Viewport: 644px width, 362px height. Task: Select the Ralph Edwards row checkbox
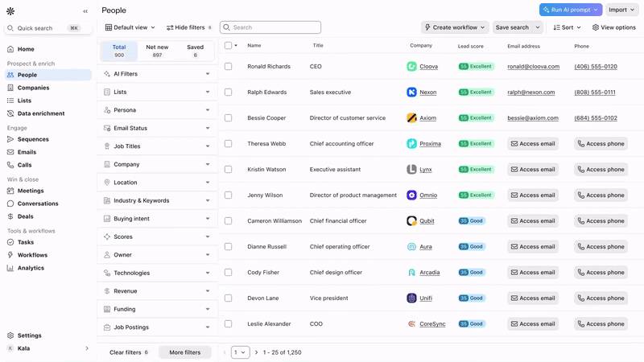coord(229,93)
